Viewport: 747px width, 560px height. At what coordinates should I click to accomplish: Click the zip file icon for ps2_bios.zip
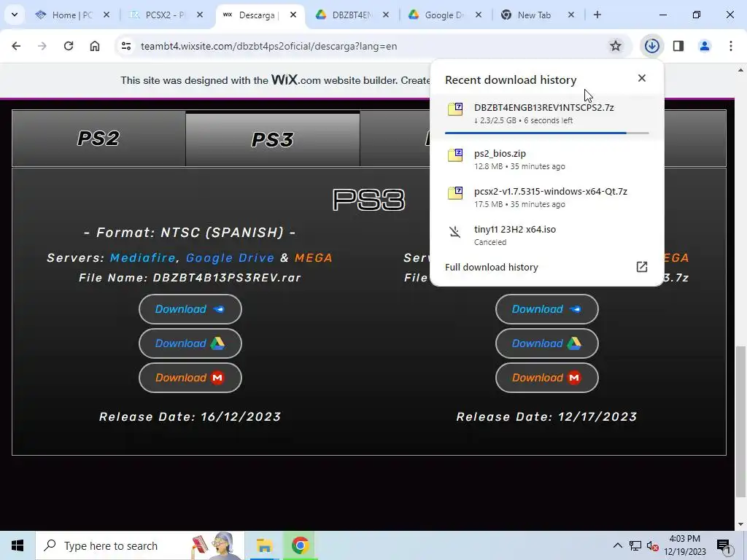(x=455, y=155)
